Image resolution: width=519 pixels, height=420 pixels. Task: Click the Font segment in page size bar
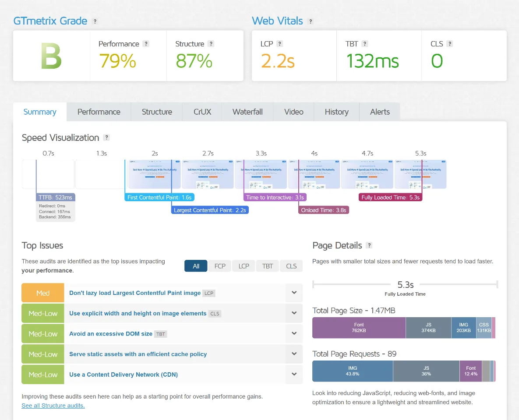point(359,328)
